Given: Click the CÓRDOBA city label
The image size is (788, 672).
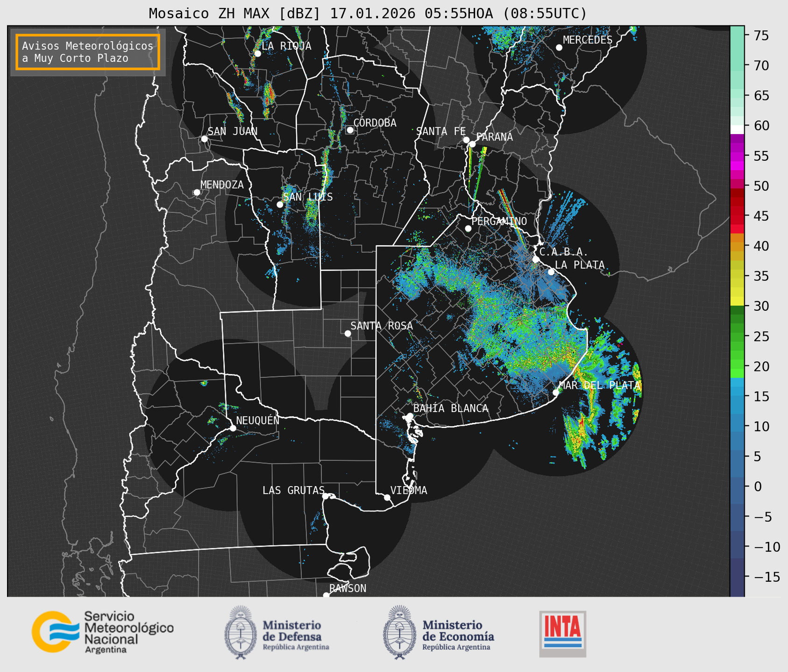Looking at the screenshot, I should [x=375, y=123].
